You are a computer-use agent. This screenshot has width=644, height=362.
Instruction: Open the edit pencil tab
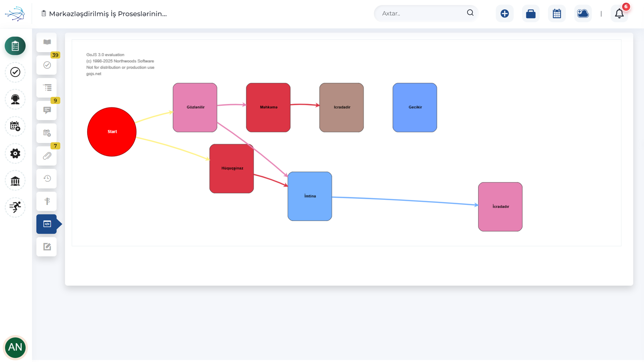[x=46, y=247]
